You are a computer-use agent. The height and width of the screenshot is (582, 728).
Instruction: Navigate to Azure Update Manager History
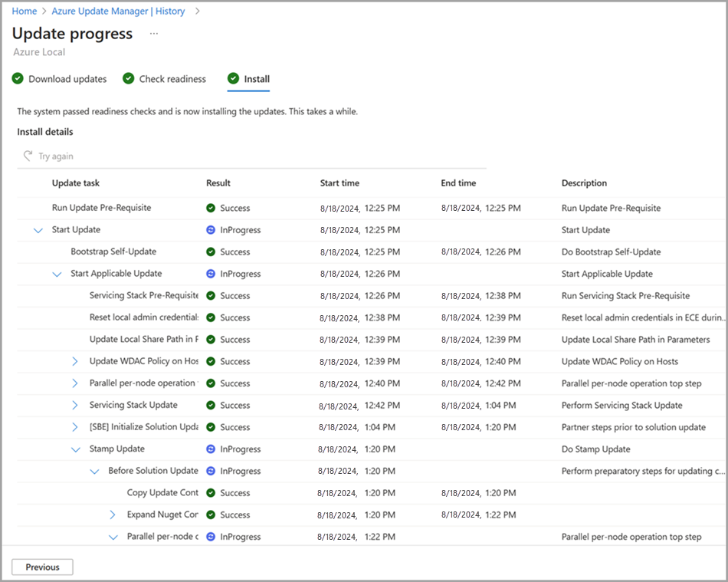[119, 11]
